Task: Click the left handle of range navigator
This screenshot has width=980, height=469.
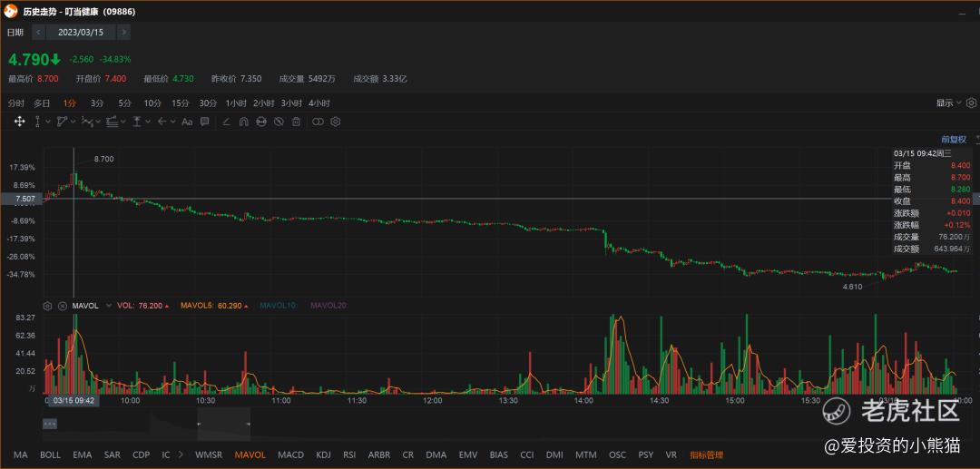Action: pos(199,424)
